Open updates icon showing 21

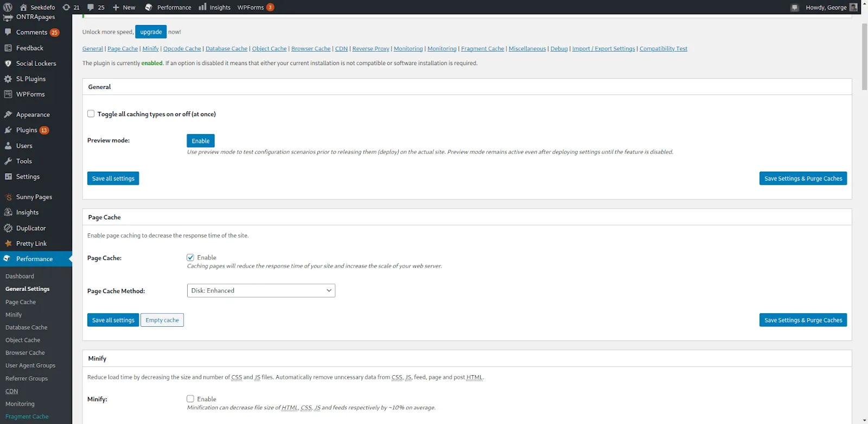tap(66, 7)
